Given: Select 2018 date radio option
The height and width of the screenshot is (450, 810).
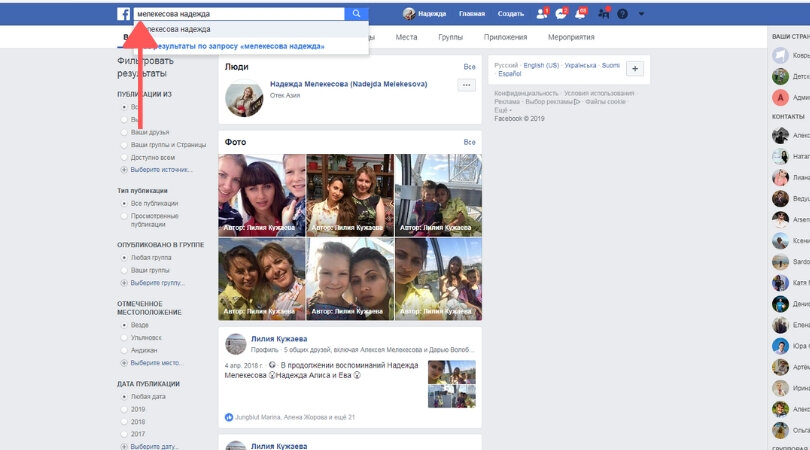Looking at the screenshot, I should pos(124,422).
